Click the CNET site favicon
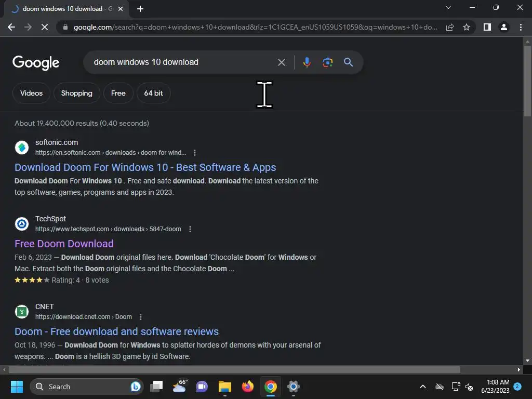The width and height of the screenshot is (532, 399). 22,312
